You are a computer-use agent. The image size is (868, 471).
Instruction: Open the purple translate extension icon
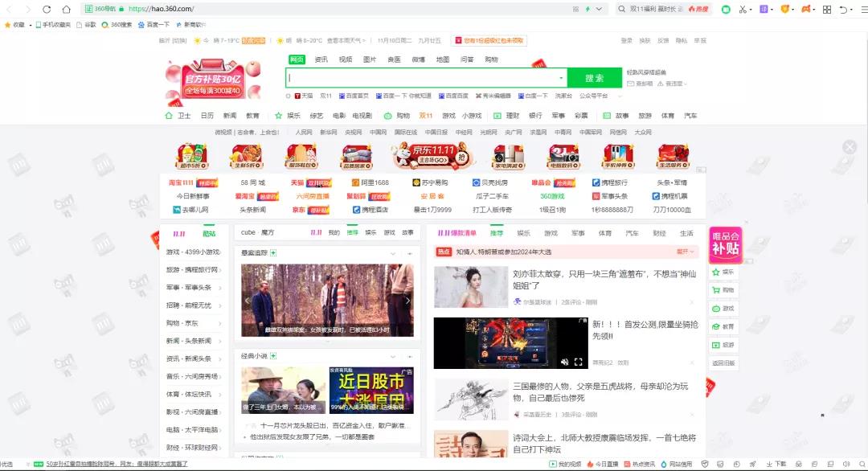pos(764,10)
